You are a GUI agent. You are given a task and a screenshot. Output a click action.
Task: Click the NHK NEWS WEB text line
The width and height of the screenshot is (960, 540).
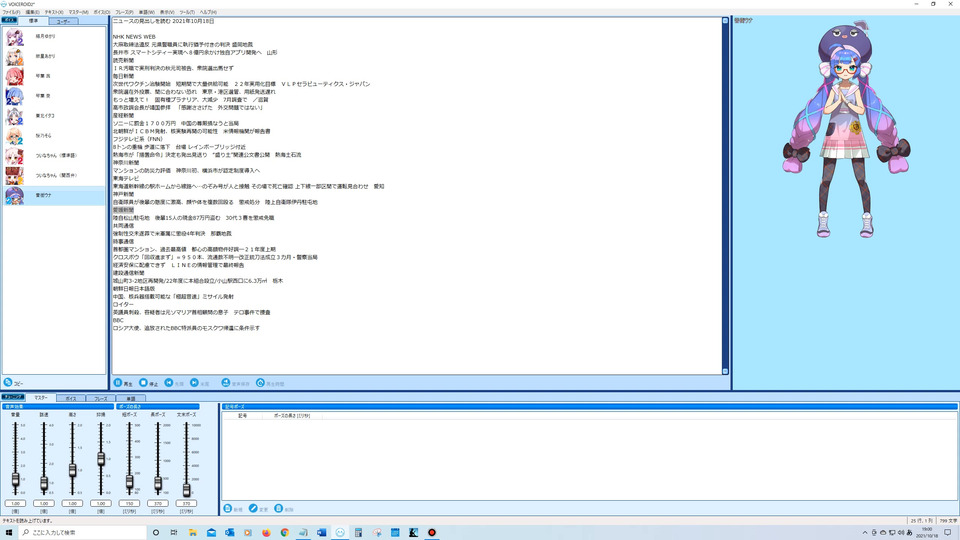134,37
